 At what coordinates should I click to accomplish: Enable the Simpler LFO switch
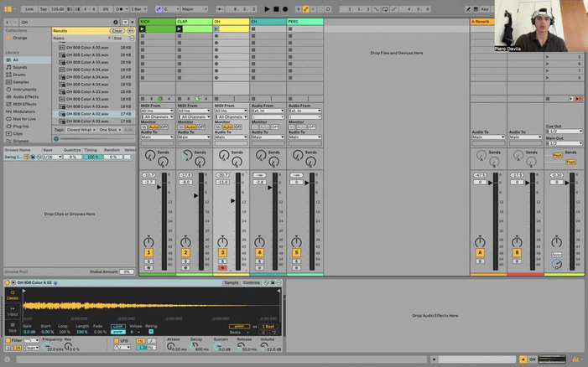117,341
